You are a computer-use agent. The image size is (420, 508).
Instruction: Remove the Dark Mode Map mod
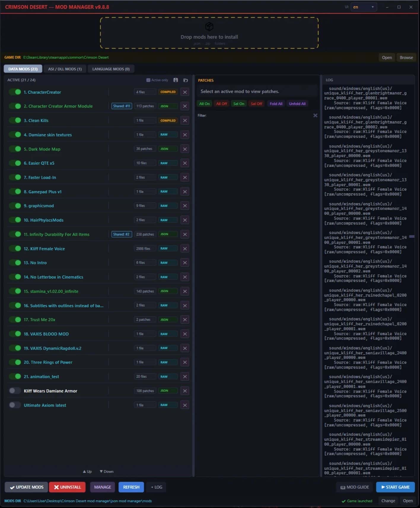[x=185, y=149]
